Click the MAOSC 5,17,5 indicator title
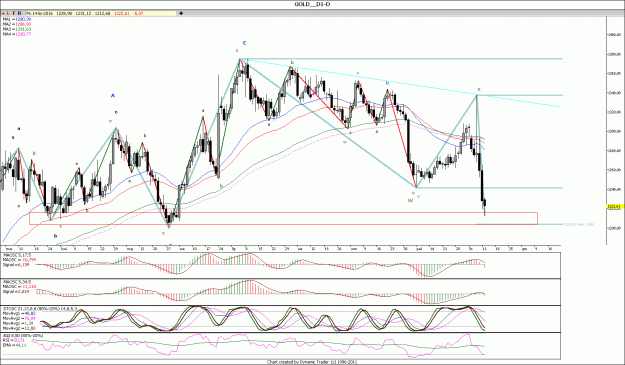Viewport: 625px width, 365px height. pos(17,255)
